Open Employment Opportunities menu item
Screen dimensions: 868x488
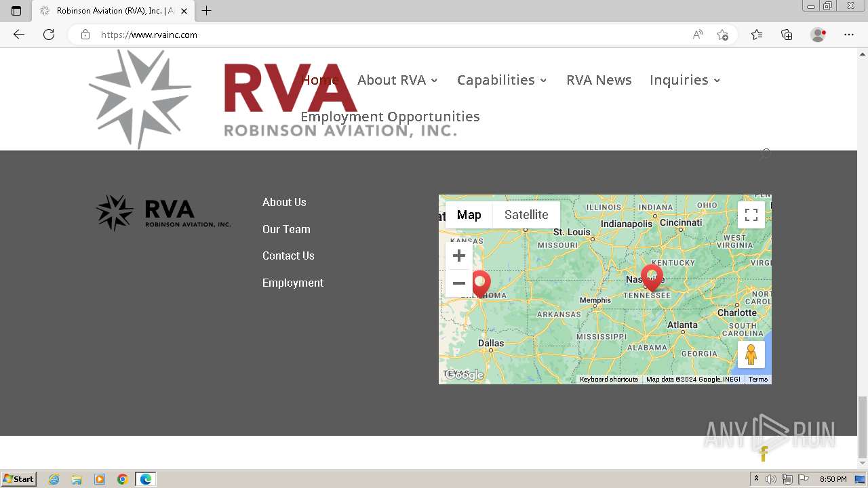(390, 117)
